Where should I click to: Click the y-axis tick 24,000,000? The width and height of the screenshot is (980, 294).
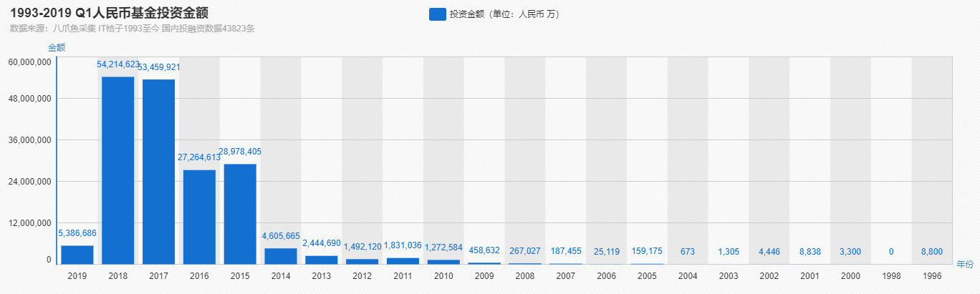pos(29,181)
